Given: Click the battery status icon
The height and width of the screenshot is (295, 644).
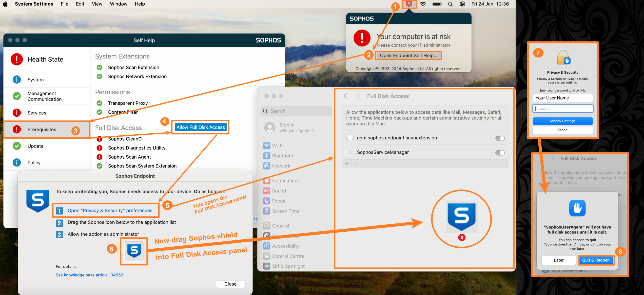Looking at the screenshot, I should 437,4.
